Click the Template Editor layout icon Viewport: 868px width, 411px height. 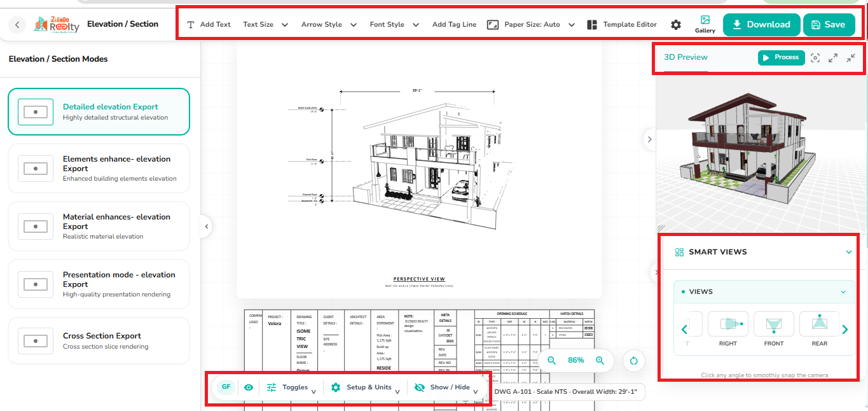[592, 25]
